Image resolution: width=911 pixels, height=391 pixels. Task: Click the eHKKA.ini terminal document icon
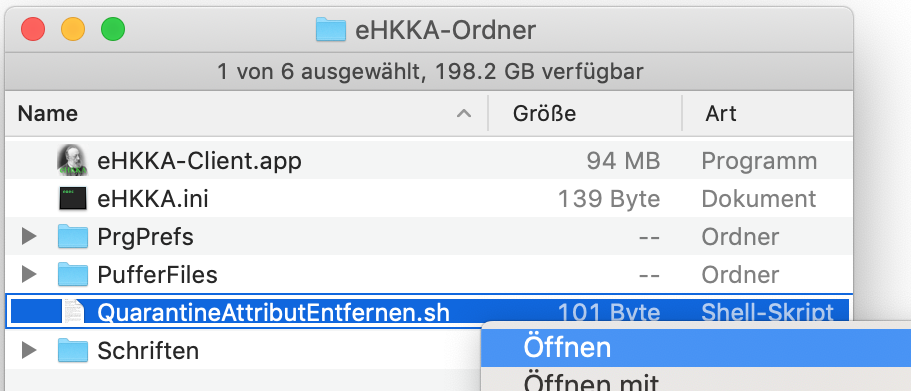73,199
